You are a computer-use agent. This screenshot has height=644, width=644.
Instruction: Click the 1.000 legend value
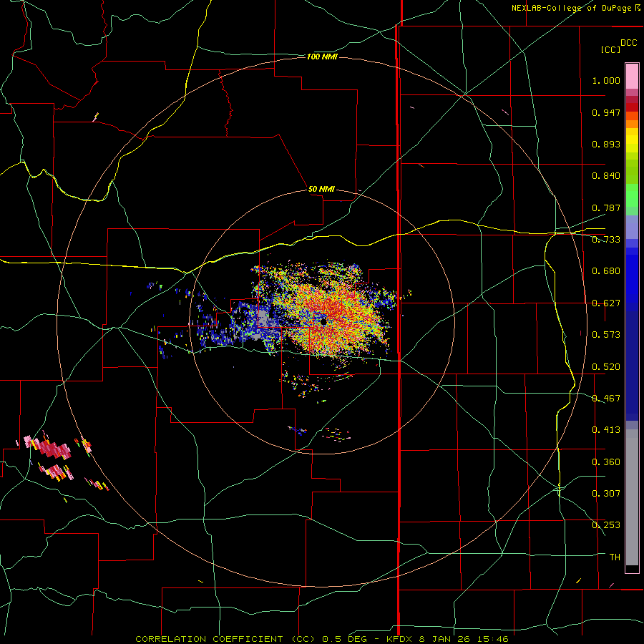606,80
